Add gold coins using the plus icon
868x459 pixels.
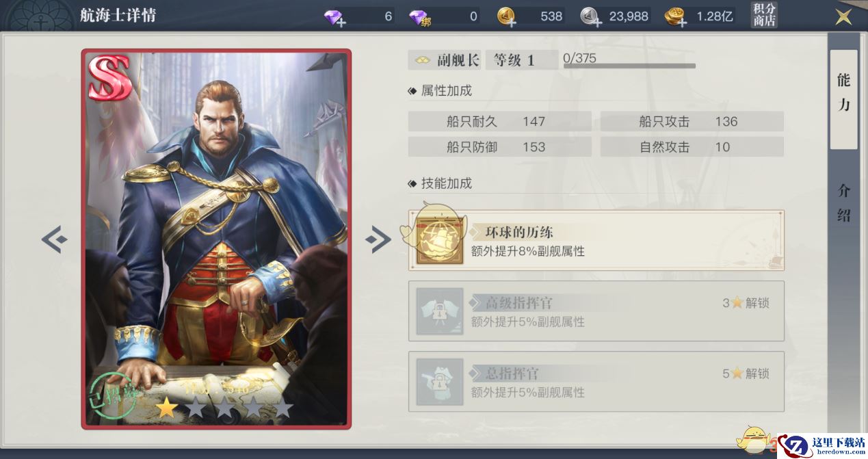pos(507,17)
